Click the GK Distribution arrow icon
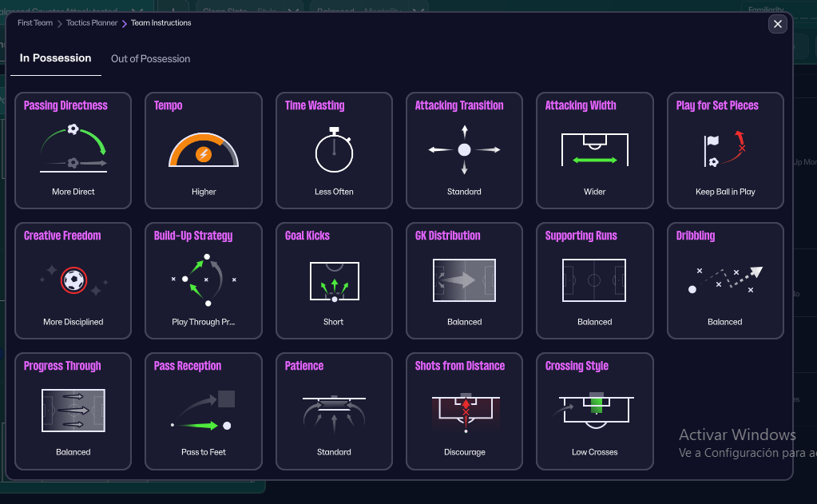 [x=464, y=280]
